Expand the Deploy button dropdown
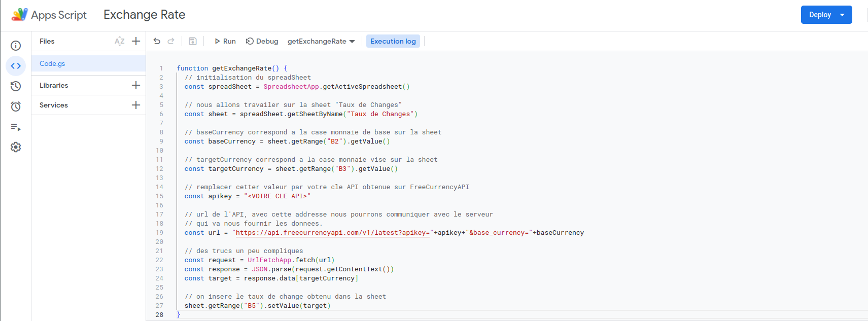868x321 pixels. click(842, 15)
